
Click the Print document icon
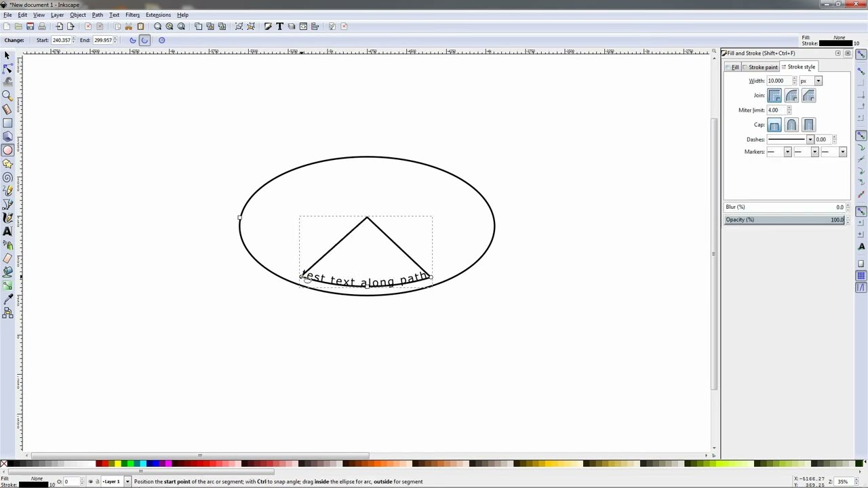(x=42, y=26)
